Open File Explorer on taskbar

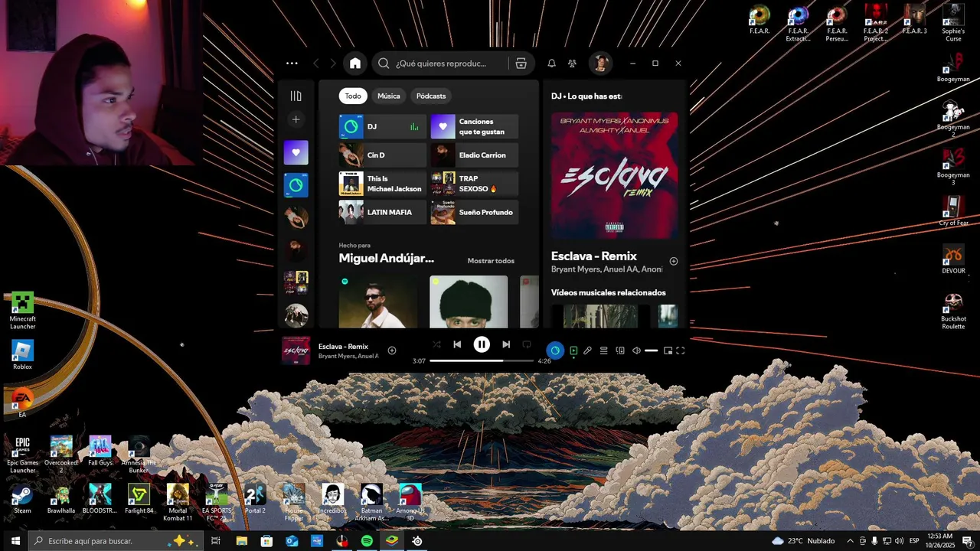coord(241,541)
